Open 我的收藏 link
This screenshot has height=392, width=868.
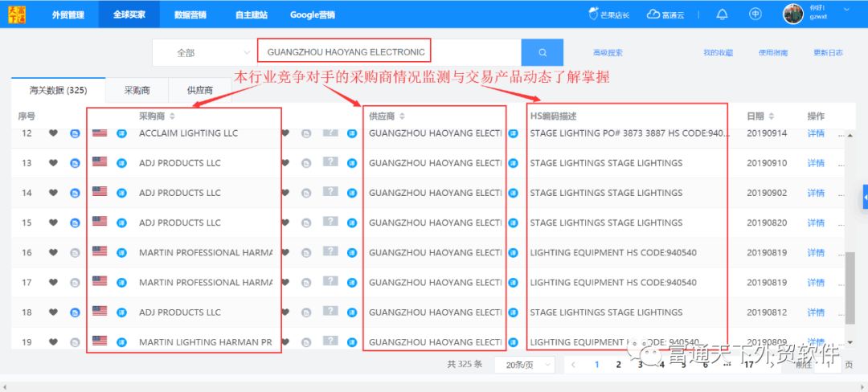point(718,53)
